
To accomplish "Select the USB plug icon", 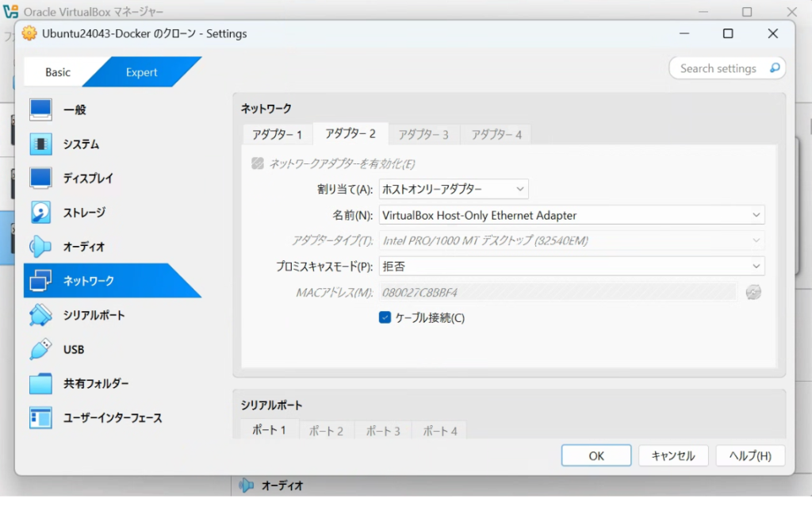I will point(40,349).
